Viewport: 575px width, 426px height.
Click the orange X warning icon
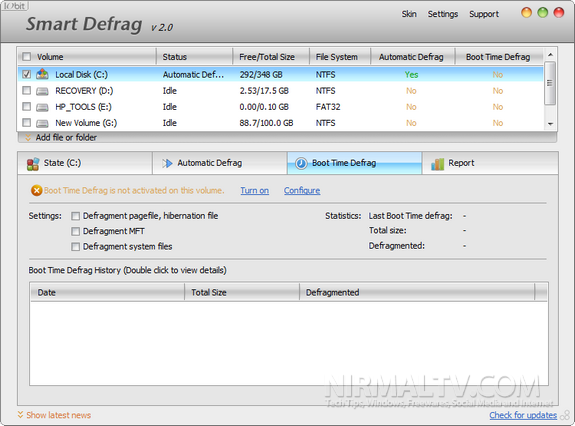(x=36, y=191)
